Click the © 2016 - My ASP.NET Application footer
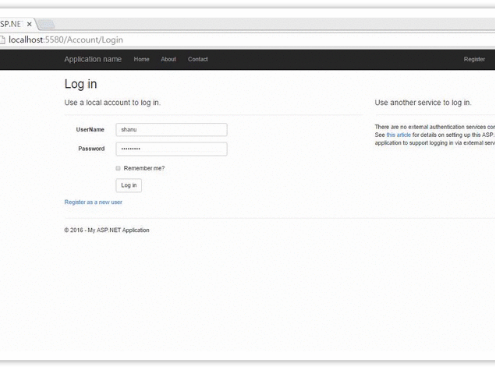Image resolution: width=495 pixels, height=369 pixels. [x=107, y=230]
